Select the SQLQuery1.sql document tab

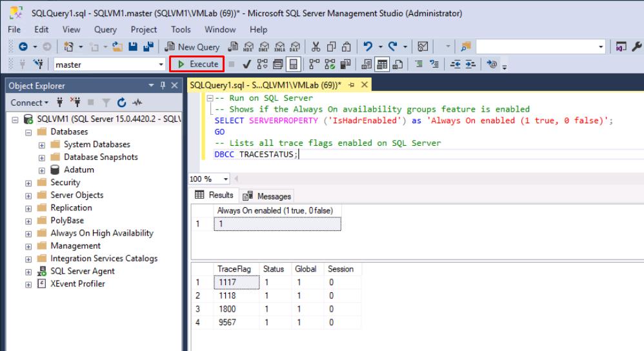[265, 85]
